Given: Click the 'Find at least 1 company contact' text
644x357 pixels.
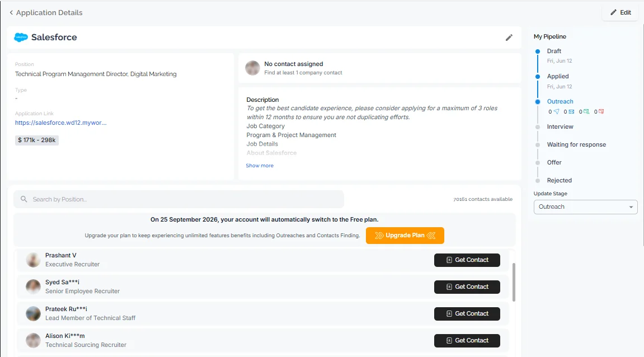Looking at the screenshot, I should 303,73.
